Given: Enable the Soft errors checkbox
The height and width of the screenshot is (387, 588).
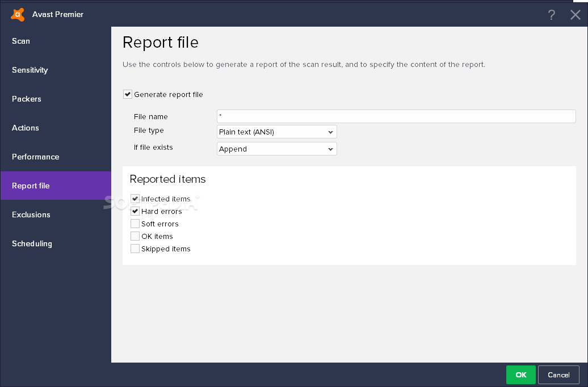Looking at the screenshot, I should point(135,224).
